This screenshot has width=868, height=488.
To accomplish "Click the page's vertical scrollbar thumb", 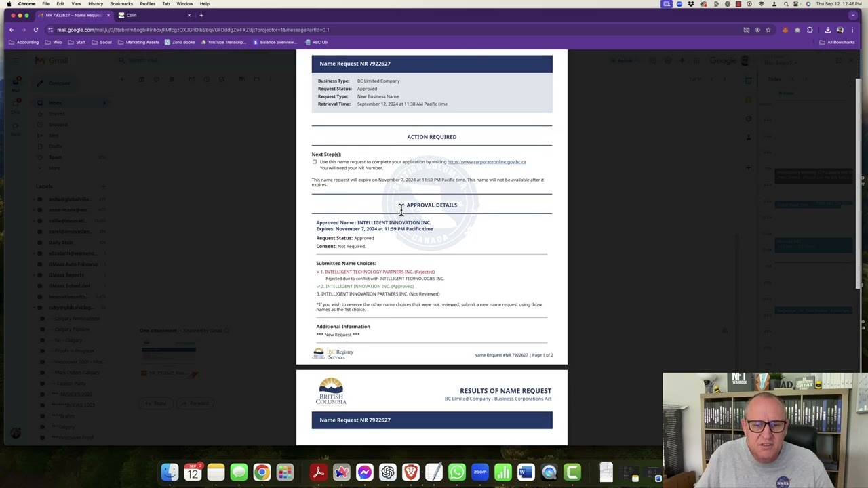I will tap(859, 183).
